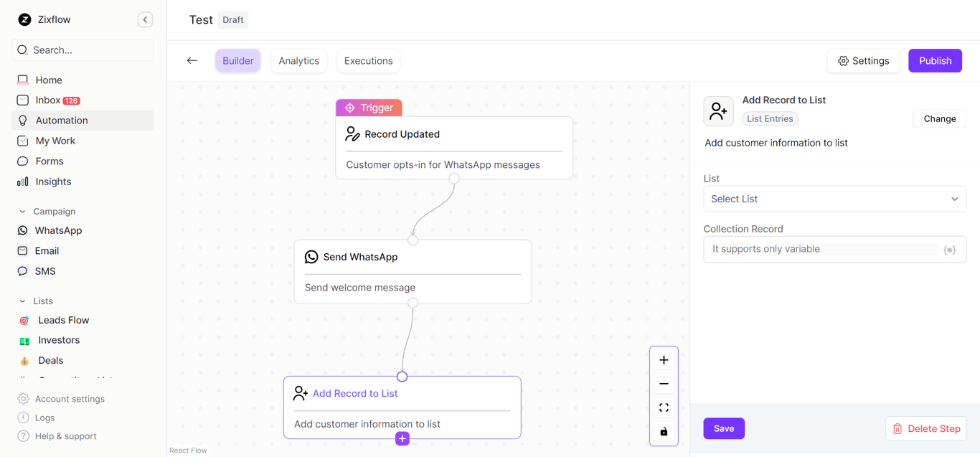Collapse the Lists section

click(22, 301)
